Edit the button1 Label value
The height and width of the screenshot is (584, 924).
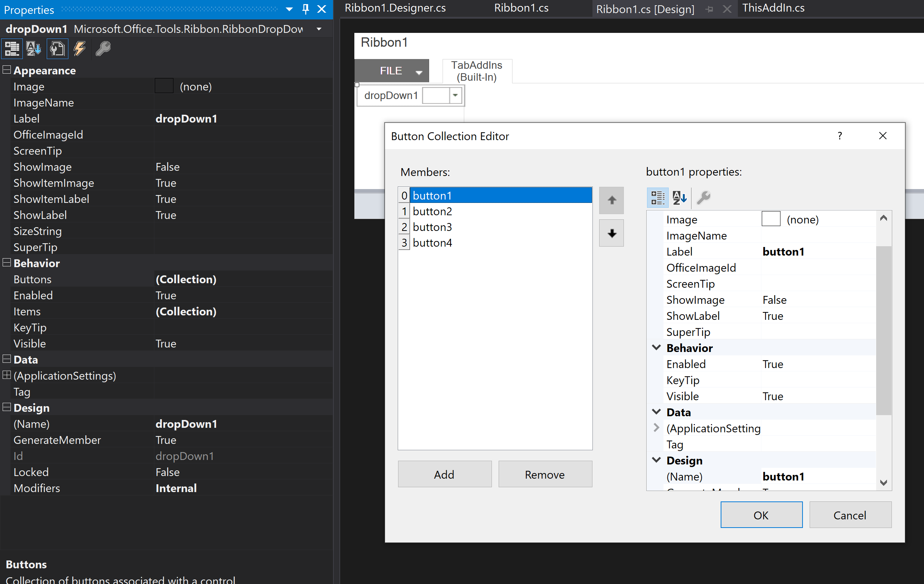tap(819, 251)
